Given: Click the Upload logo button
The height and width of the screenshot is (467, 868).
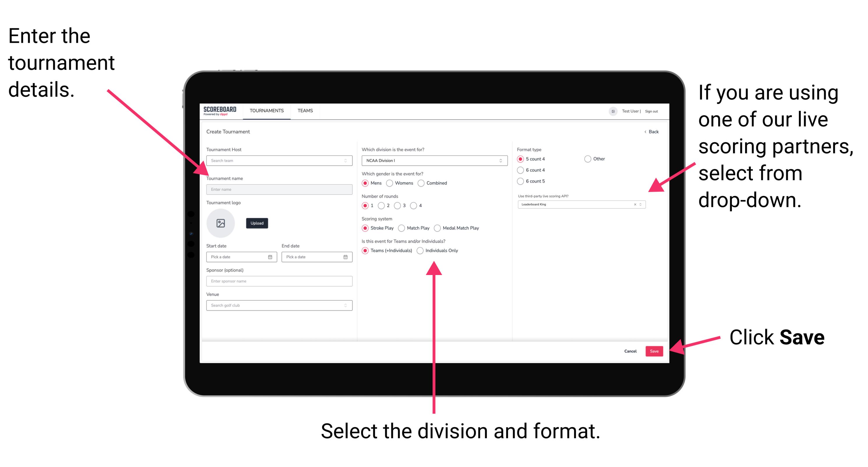Looking at the screenshot, I should [257, 223].
